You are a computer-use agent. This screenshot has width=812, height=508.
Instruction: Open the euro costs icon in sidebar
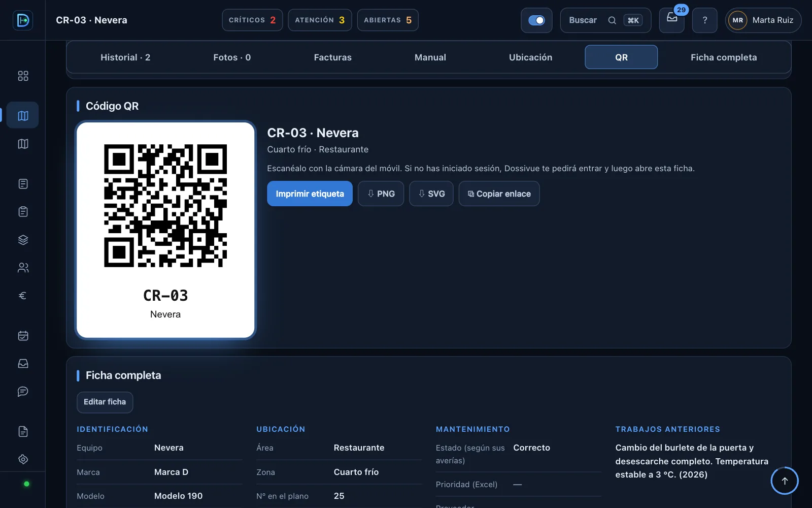pyautogui.click(x=23, y=296)
